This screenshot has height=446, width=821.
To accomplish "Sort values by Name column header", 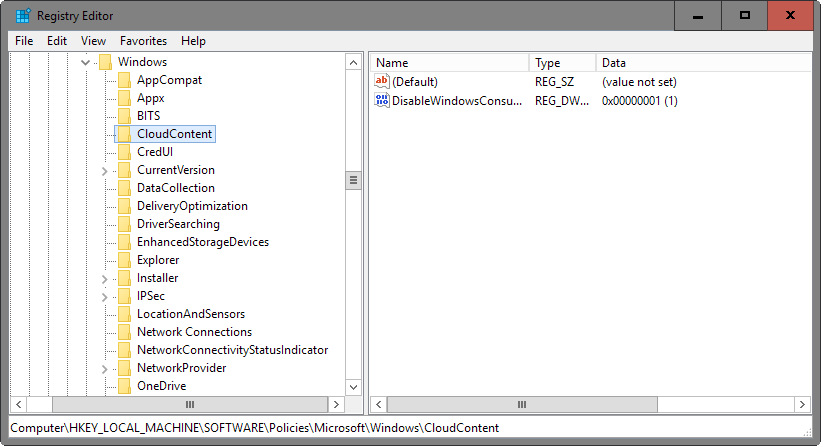I will 450,62.
